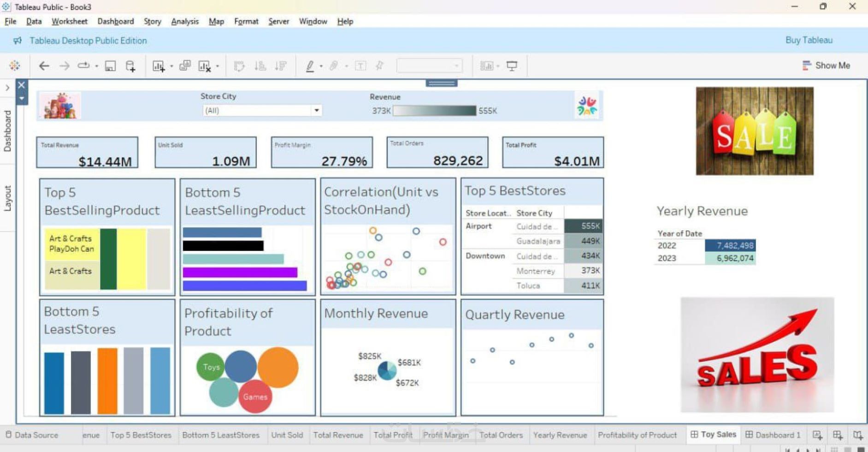Click the Redo forward arrow
Image resolution: width=868 pixels, height=452 pixels.
click(x=65, y=66)
